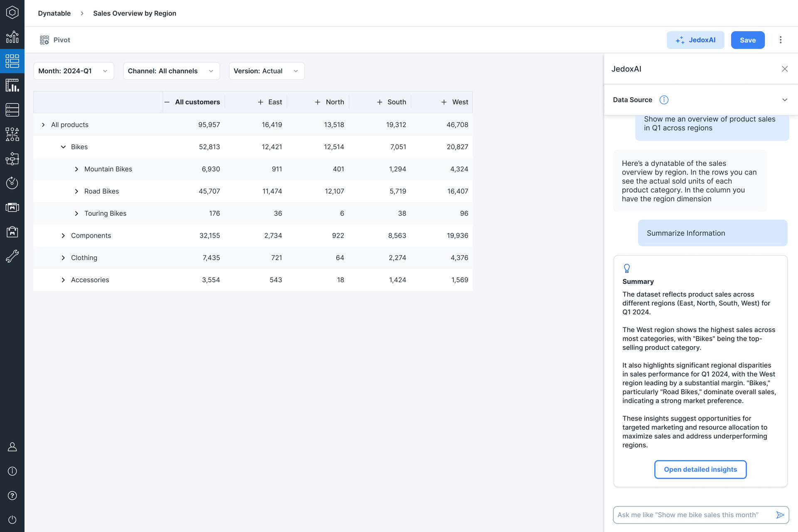Open the user profile sidebar icon
The width and height of the screenshot is (798, 532).
click(x=12, y=447)
